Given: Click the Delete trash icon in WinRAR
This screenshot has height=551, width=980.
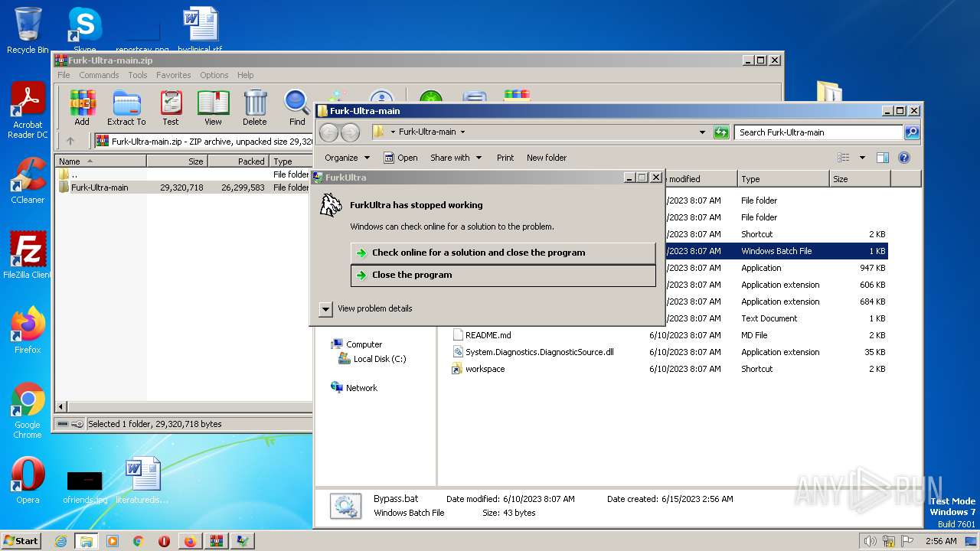Looking at the screenshot, I should pos(255,107).
